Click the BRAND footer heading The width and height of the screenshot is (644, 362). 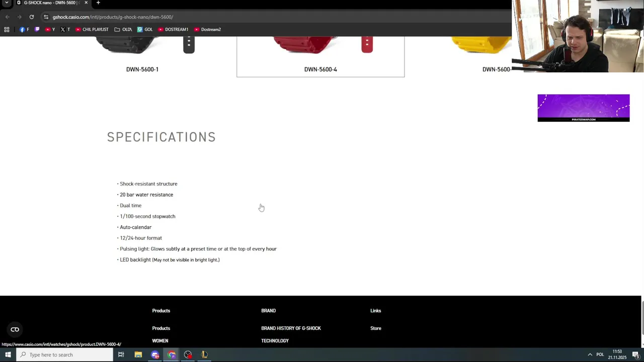pyautogui.click(x=268, y=311)
